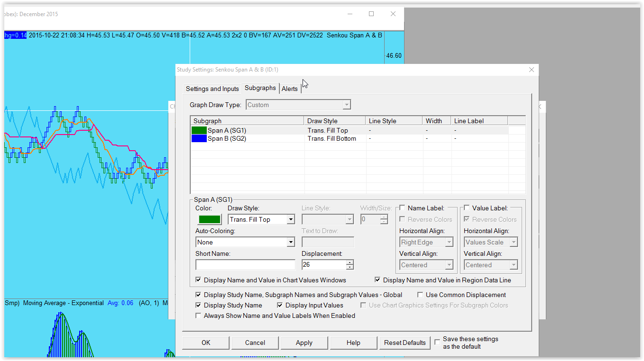Maximize the chart window

pyautogui.click(x=371, y=14)
